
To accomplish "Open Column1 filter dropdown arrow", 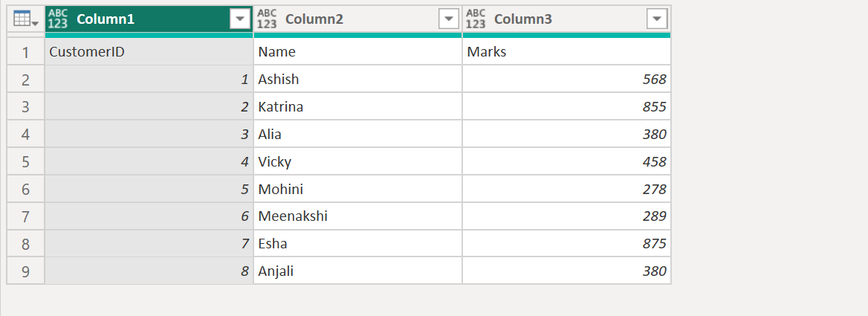I will pyautogui.click(x=240, y=19).
